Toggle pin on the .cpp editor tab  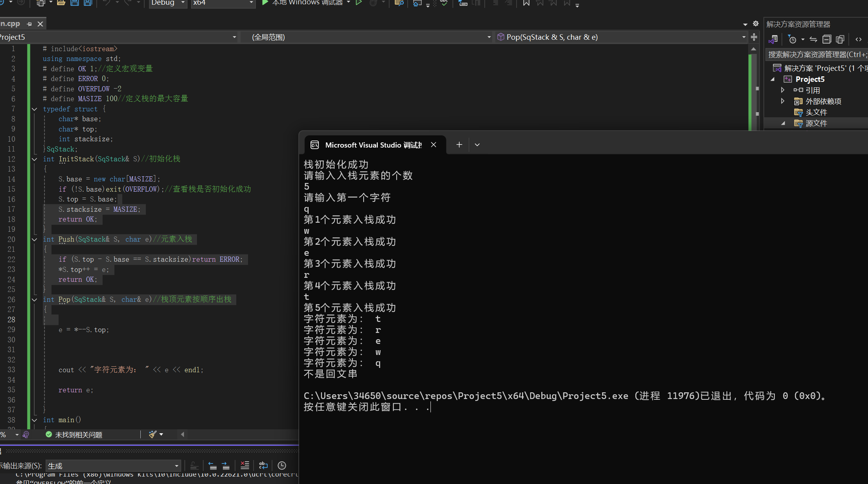tap(29, 24)
